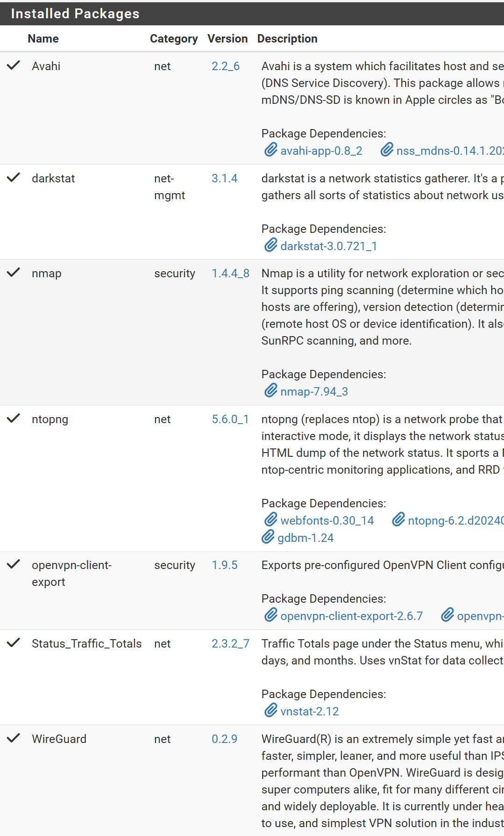Follow the vnstat-2.12 dependency link
This screenshot has height=836, width=504.
click(x=310, y=712)
